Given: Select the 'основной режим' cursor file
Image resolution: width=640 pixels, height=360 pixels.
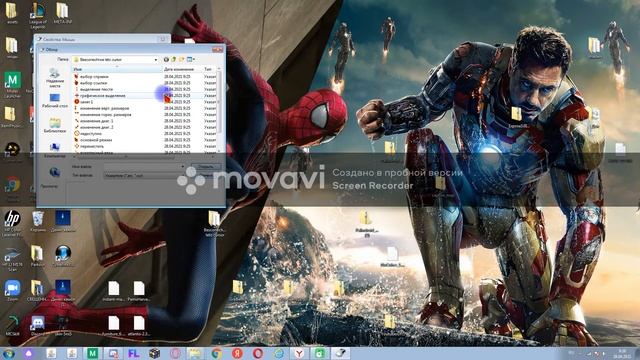Looking at the screenshot, I should click(93, 140).
